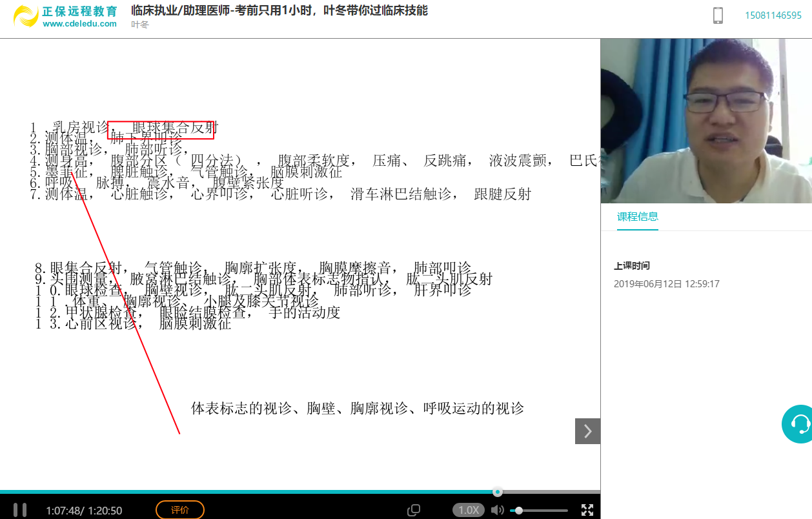Click the 评价 review button
The width and height of the screenshot is (812, 519).
point(180,510)
